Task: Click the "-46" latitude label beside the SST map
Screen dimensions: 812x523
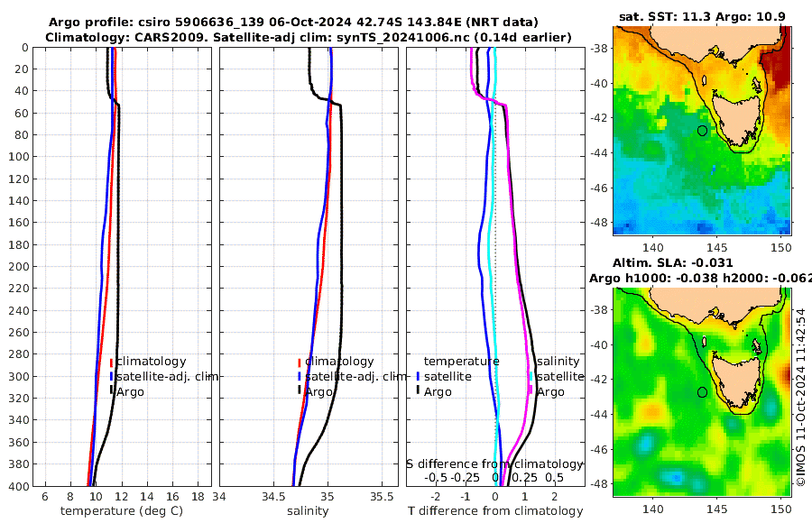Action: click(600, 188)
